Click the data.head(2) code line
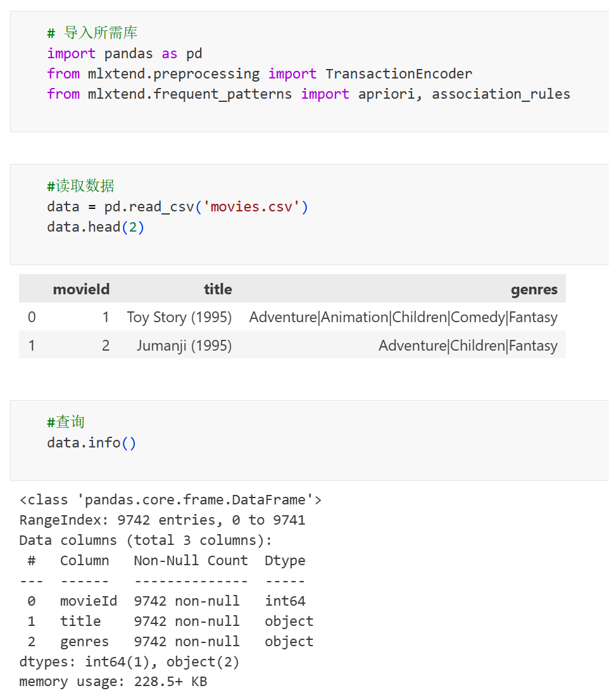 [96, 227]
